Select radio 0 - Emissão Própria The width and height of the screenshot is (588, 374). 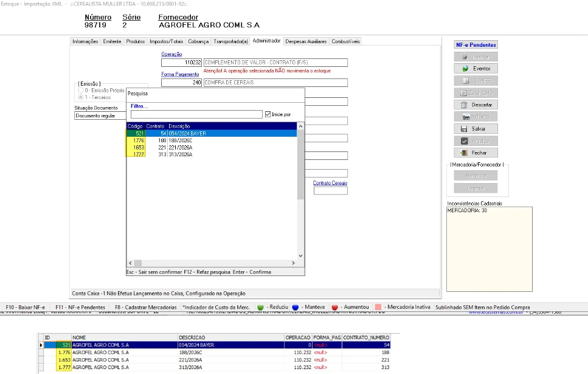click(81, 91)
